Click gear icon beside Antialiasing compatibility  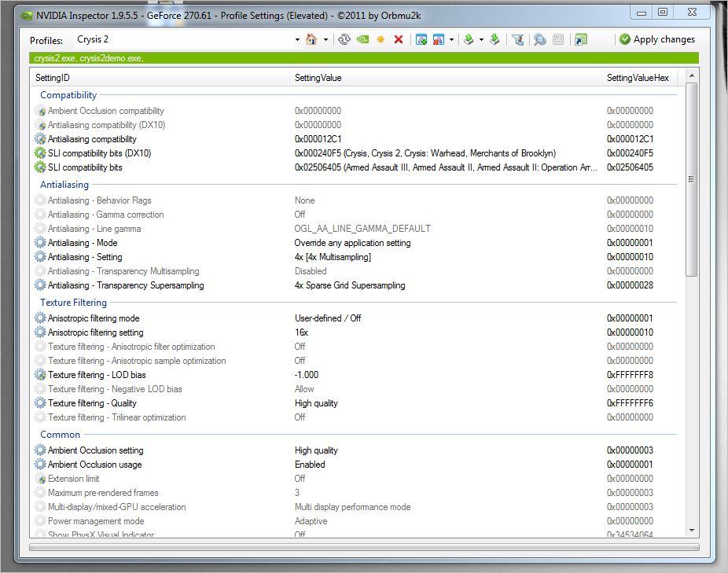[x=40, y=139]
